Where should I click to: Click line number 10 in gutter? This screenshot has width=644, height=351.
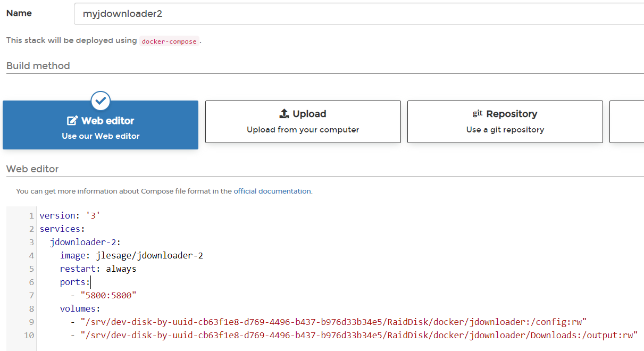[29, 335]
